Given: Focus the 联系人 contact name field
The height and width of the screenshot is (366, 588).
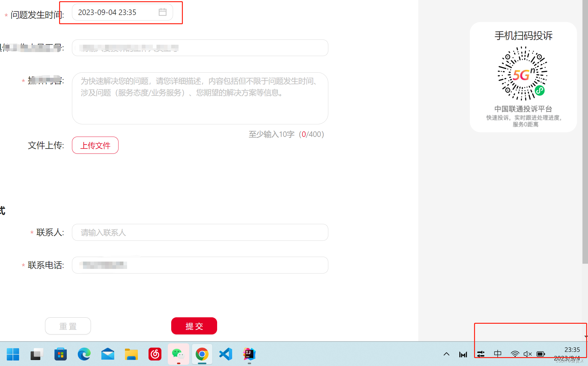Looking at the screenshot, I should pos(200,232).
